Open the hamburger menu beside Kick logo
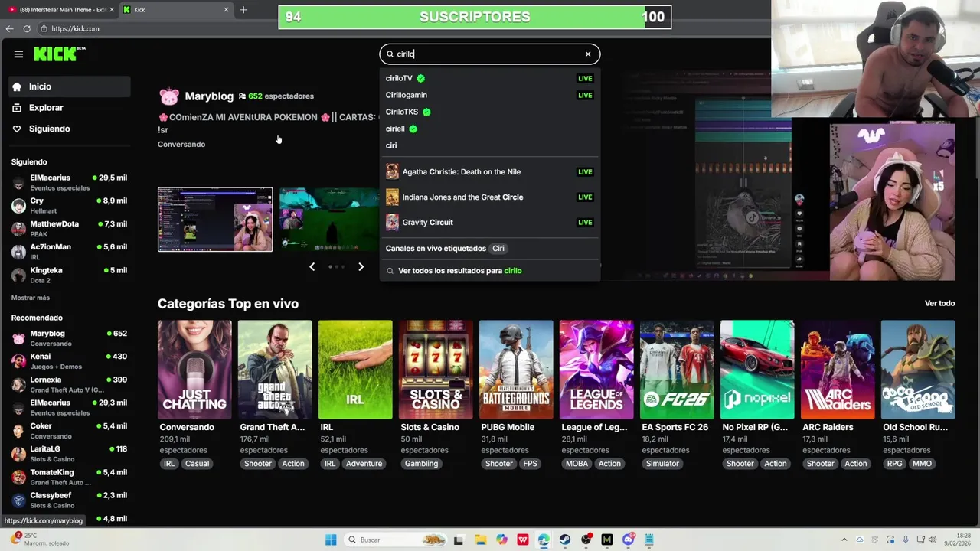 click(x=18, y=54)
